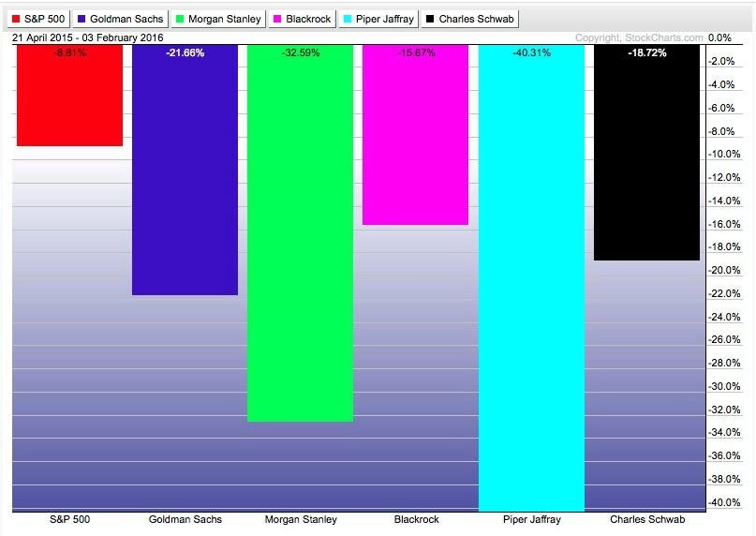The width and height of the screenshot is (756, 536).
Task: Click the -21.66% value label
Action: [x=185, y=52]
